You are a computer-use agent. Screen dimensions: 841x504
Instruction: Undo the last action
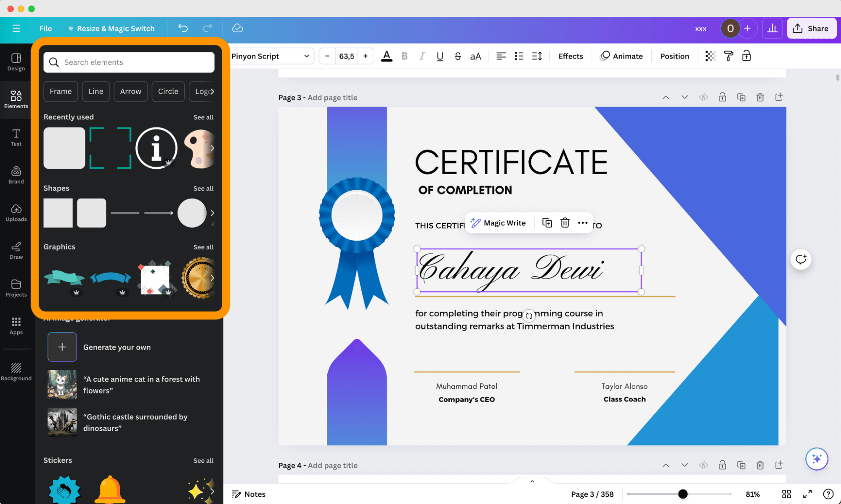(183, 28)
